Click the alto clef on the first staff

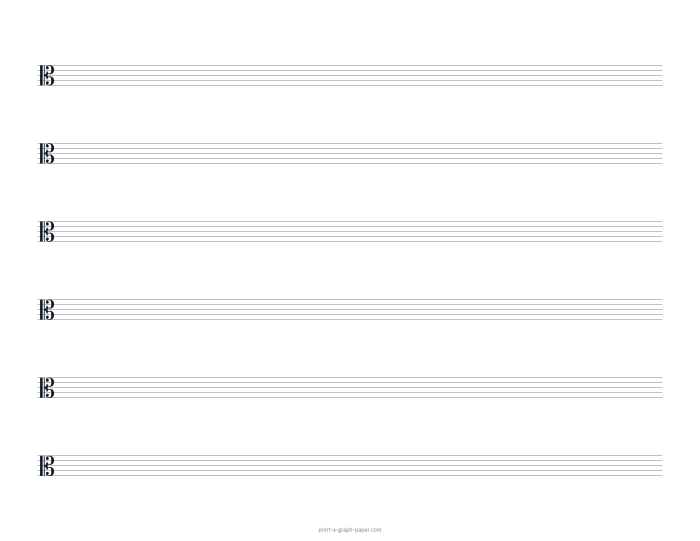point(47,75)
